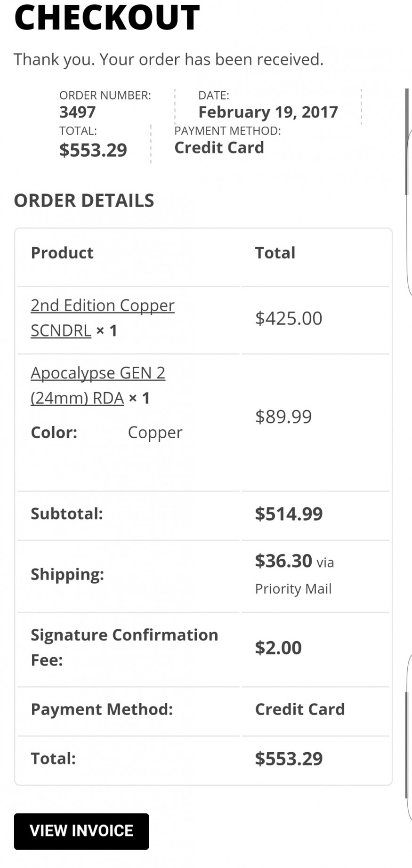Click the $425.00 item price
The image size is (412, 868).
(288, 318)
